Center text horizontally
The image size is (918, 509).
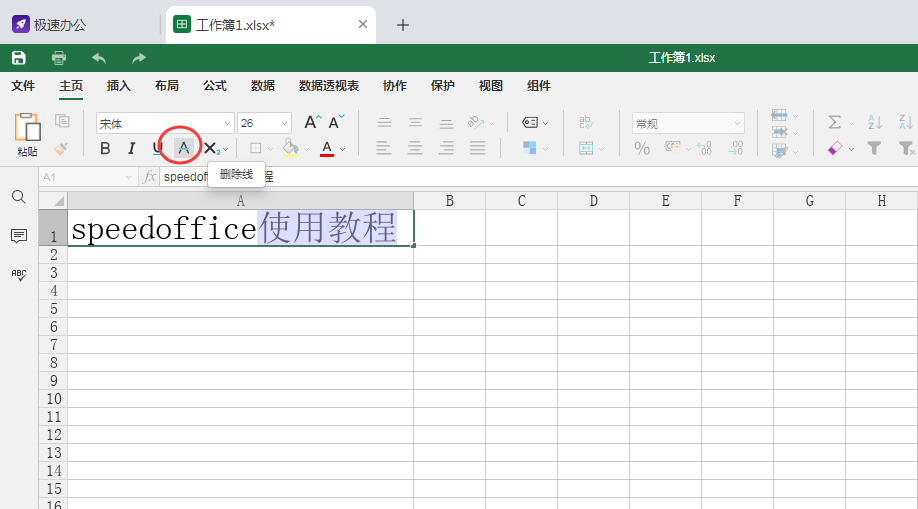pos(415,148)
